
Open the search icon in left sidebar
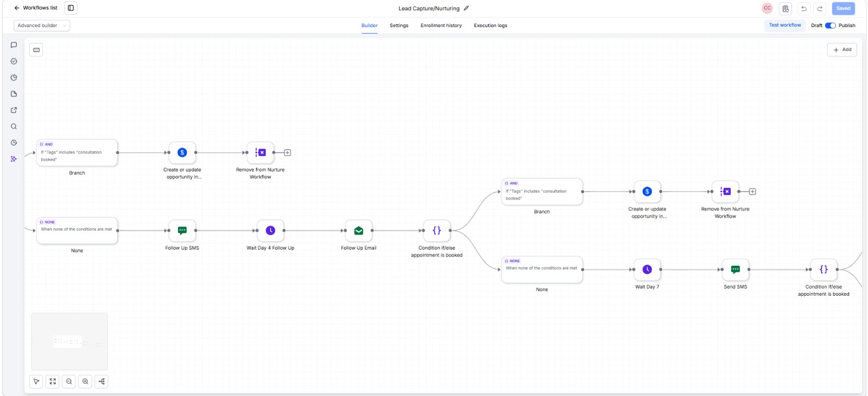click(x=14, y=126)
